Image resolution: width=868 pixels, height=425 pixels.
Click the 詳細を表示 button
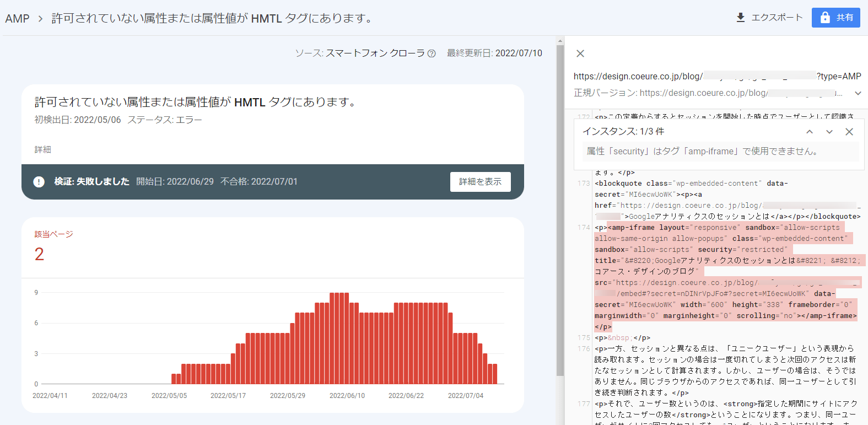(480, 182)
